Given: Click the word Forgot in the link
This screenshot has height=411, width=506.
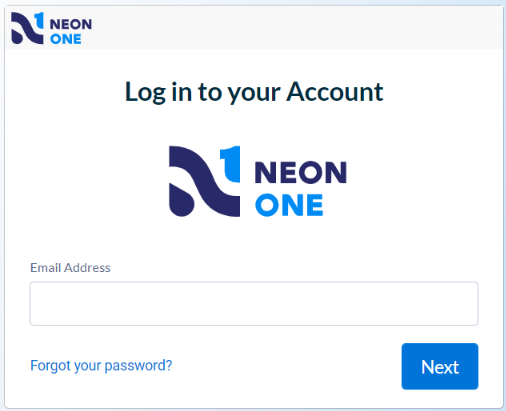Looking at the screenshot, I should click(x=50, y=366).
